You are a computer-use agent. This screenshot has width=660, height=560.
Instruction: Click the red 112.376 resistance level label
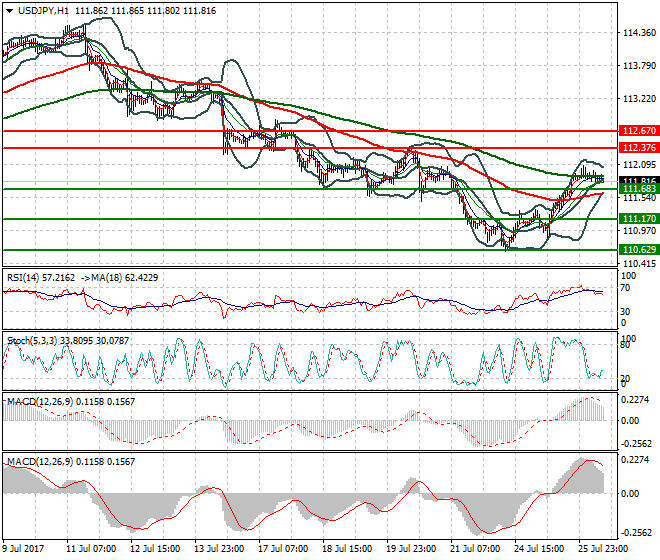[x=639, y=148]
